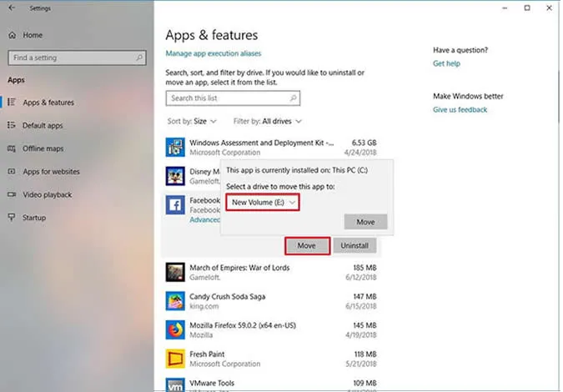Select March of Empires: War of Lords
The height and width of the screenshot is (392, 563).
[271, 272]
